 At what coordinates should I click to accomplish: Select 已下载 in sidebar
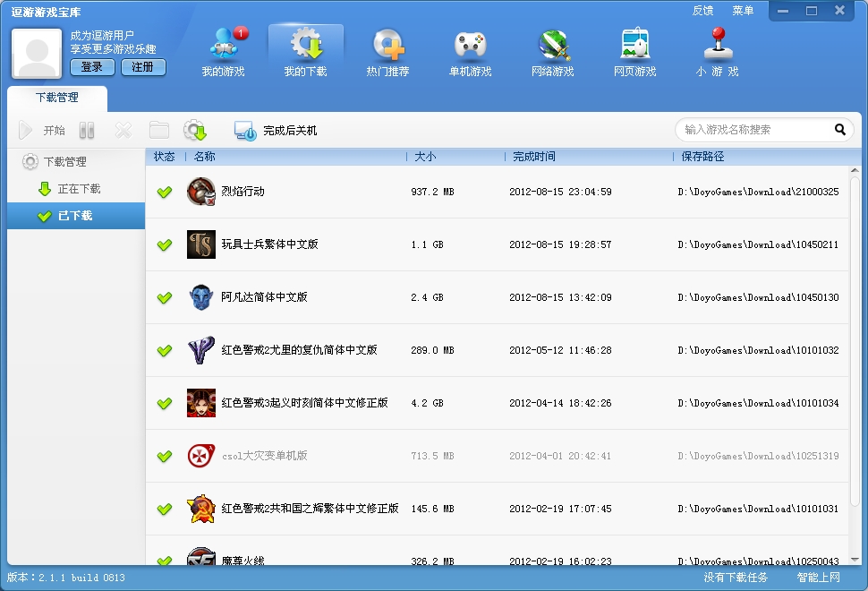click(x=76, y=216)
